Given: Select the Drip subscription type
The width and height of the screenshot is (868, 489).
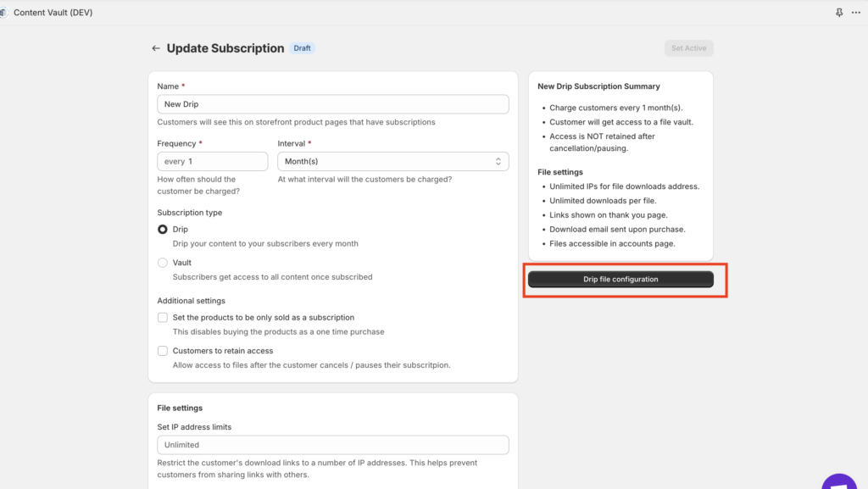Looking at the screenshot, I should coord(162,229).
